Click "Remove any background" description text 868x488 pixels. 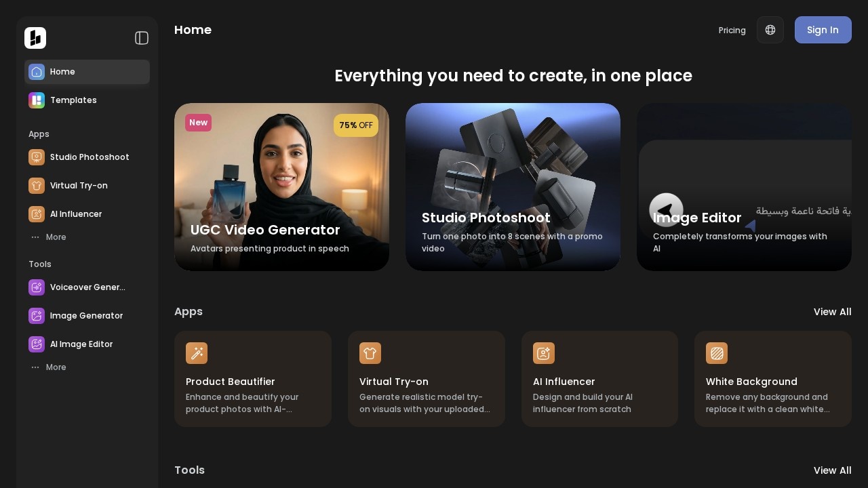click(768, 403)
